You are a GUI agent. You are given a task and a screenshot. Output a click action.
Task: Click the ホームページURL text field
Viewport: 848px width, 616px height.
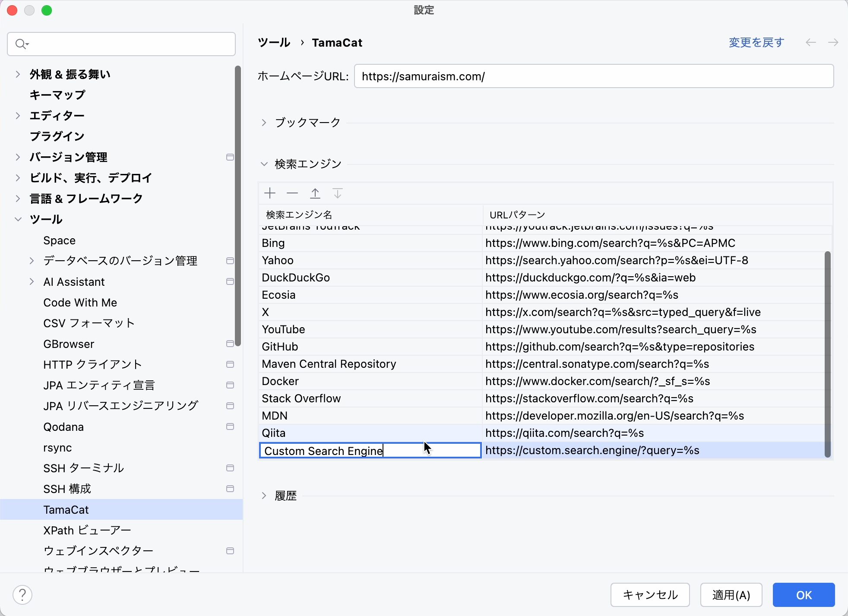[x=594, y=76]
